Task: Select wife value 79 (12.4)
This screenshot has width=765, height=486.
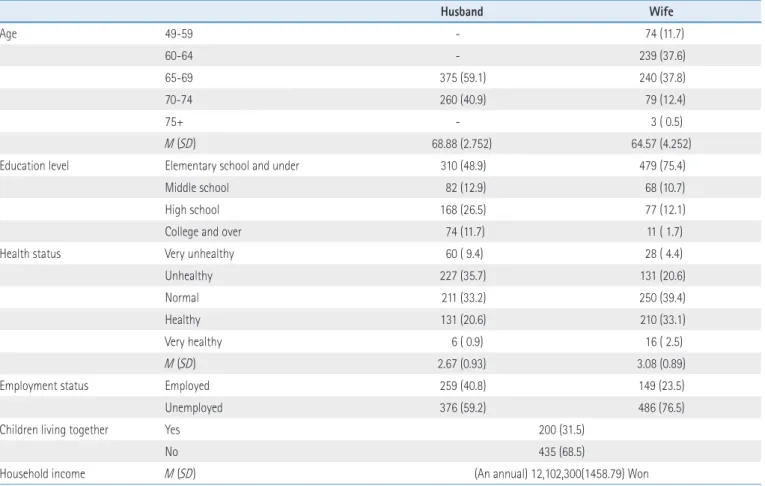Action: [664, 100]
